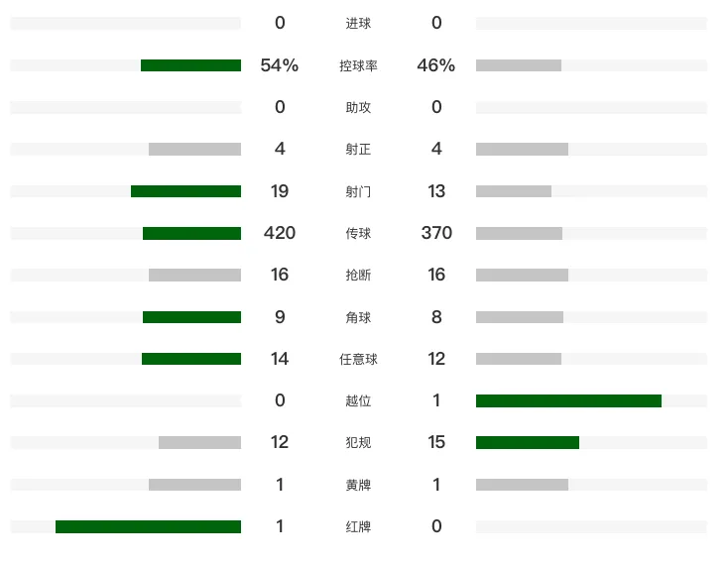Click the 420 passes value
This screenshot has height=564, width=728.
(x=280, y=233)
